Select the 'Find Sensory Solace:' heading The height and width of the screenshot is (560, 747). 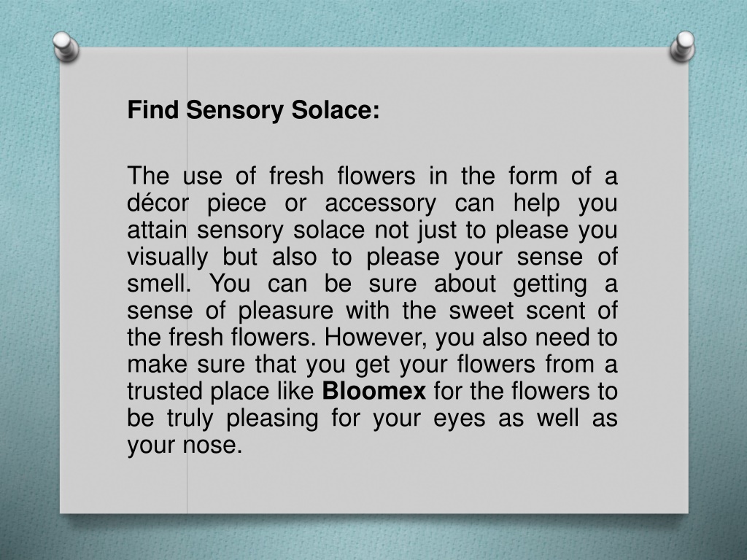point(253,110)
